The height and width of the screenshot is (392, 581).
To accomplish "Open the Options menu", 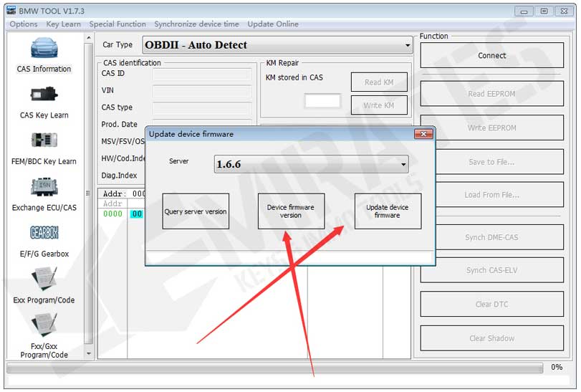I will point(24,24).
